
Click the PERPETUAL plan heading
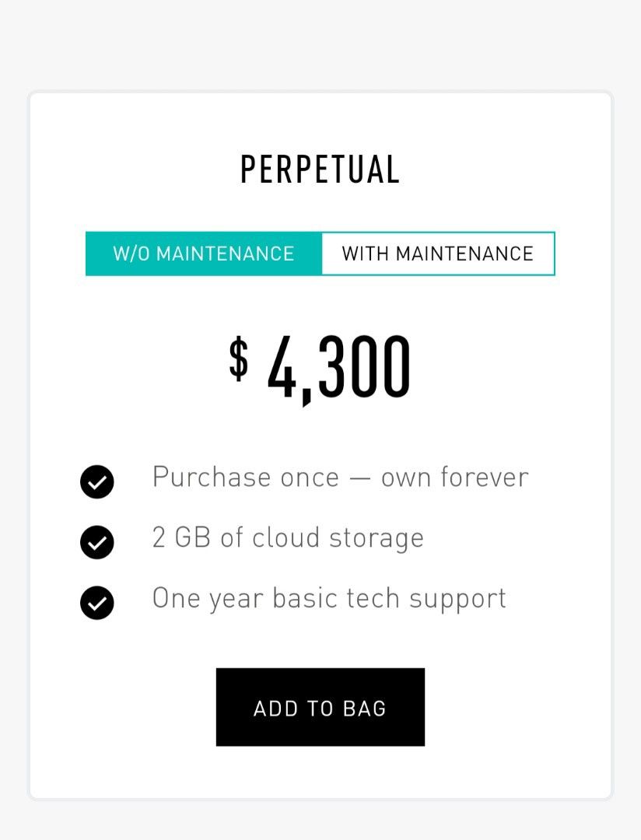tap(320, 170)
